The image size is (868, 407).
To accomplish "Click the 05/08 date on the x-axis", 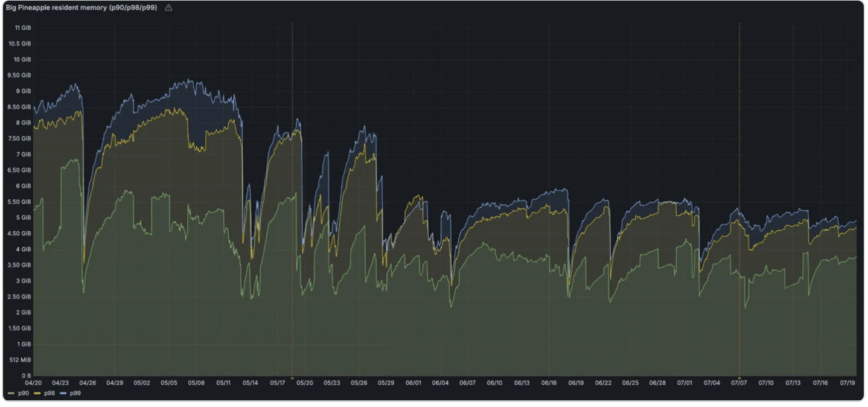I will (x=196, y=383).
